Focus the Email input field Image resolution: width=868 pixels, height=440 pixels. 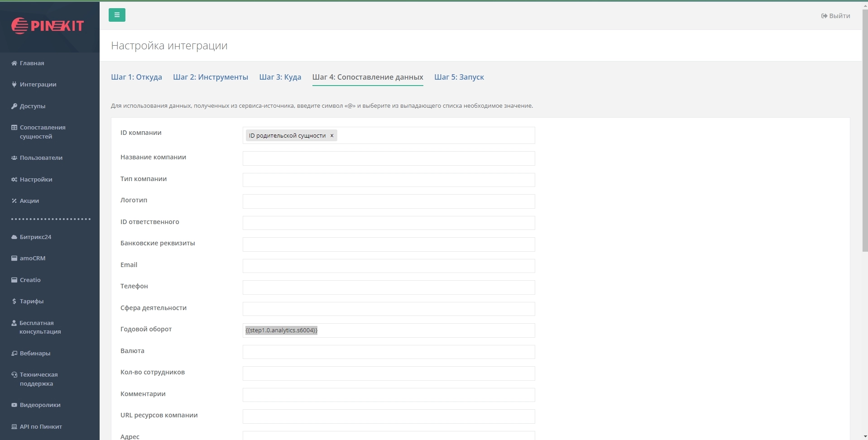click(x=388, y=266)
